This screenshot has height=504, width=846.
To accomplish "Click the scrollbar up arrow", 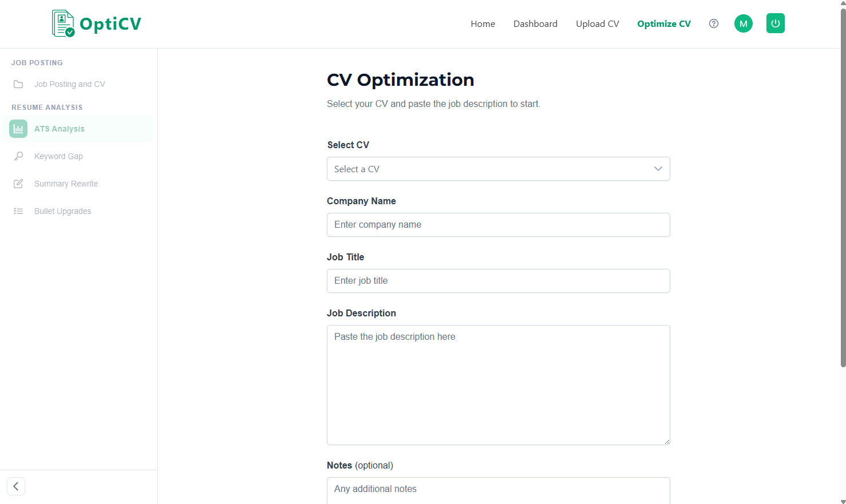I will [843, 3].
